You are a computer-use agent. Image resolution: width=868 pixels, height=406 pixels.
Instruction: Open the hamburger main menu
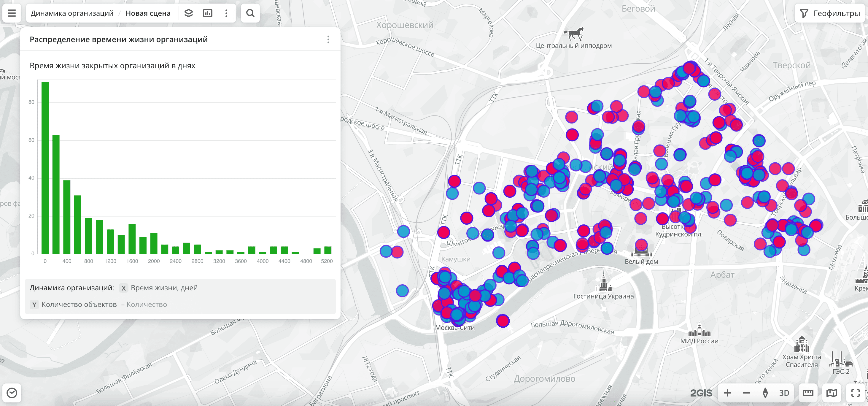12,13
